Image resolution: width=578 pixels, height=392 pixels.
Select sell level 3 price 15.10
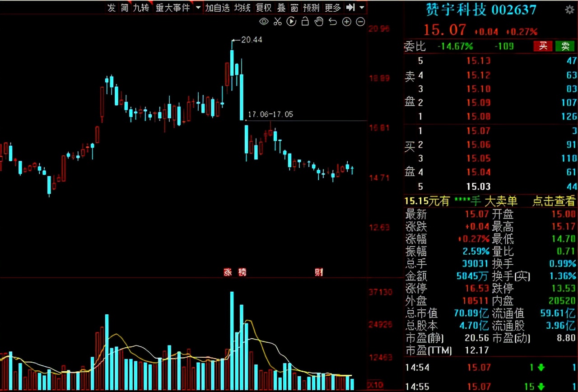[478, 89]
